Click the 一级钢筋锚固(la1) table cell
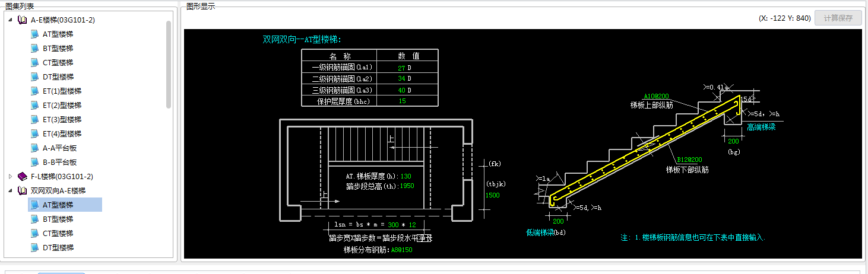Image resolution: width=868 pixels, height=274 pixels. point(339,68)
